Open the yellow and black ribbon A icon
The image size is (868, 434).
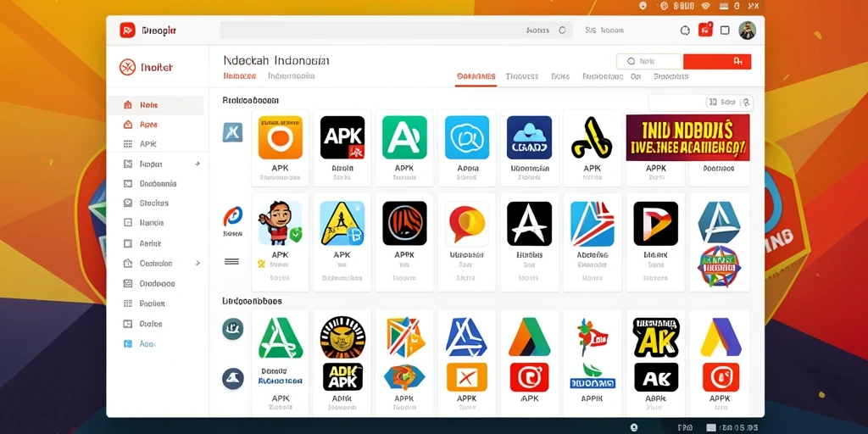tap(592, 137)
